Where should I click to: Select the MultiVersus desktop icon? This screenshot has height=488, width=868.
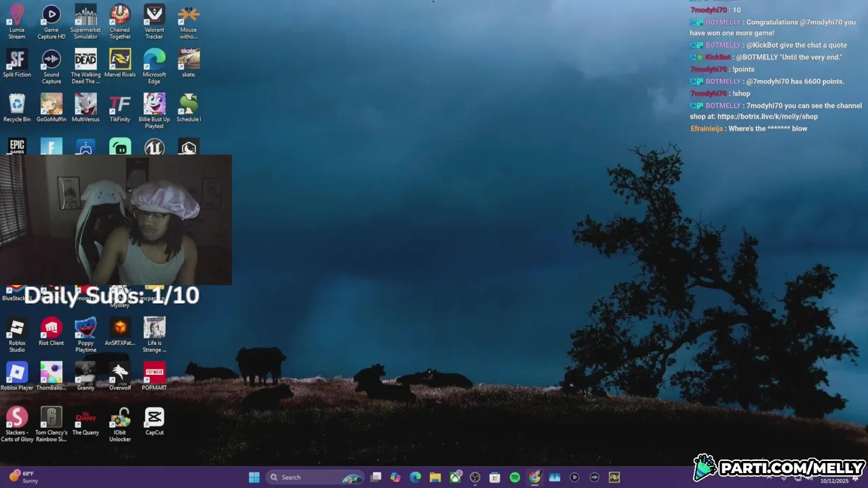click(x=85, y=108)
